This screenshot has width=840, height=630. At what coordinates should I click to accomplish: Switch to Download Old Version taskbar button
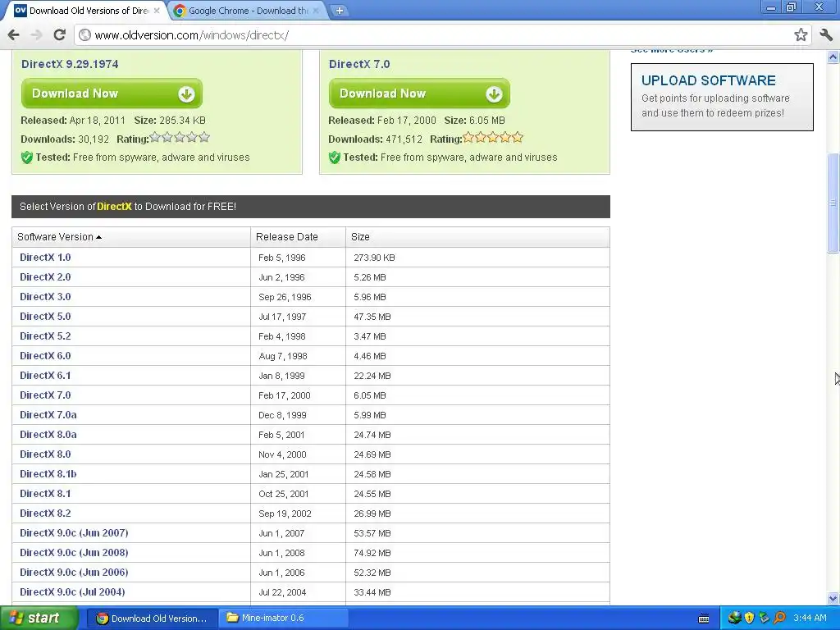click(x=153, y=619)
